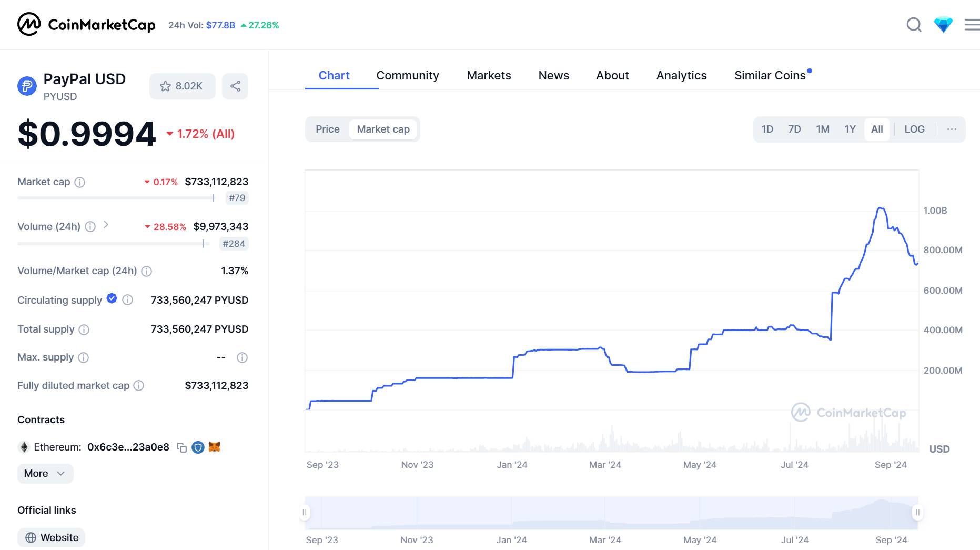This screenshot has height=550, width=980.
Task: Click the market cap rank progress bar
Action: tap(116, 198)
